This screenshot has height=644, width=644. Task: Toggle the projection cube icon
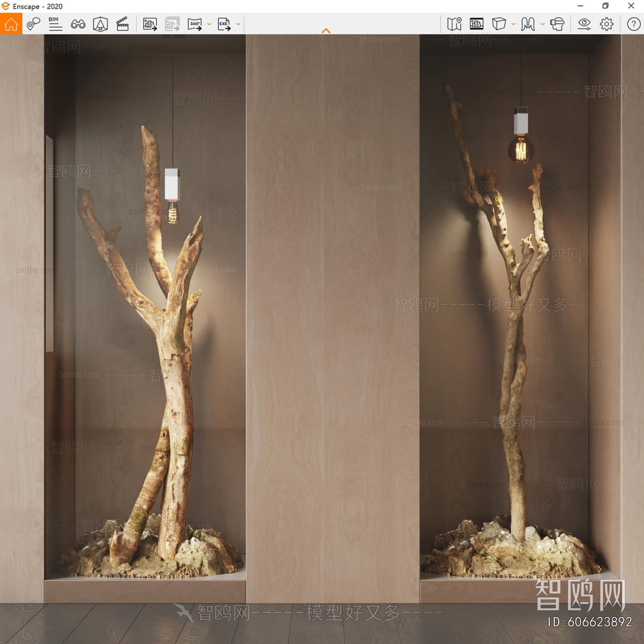pyautogui.click(x=499, y=24)
